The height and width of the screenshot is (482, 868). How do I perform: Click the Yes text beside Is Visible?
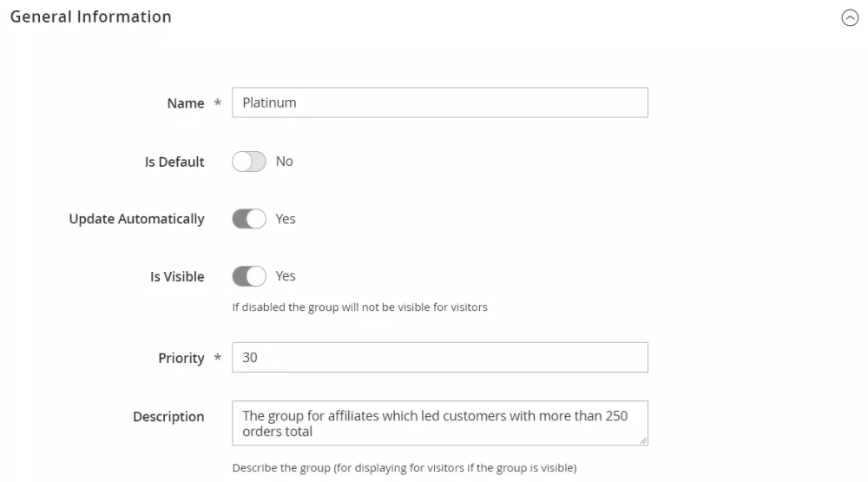pos(286,276)
